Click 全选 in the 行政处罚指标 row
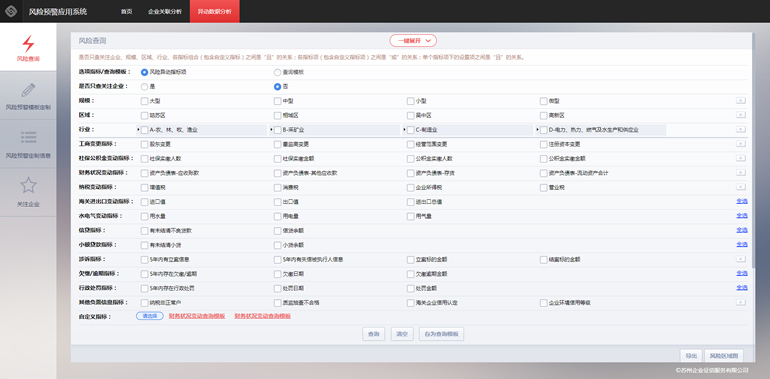770x379 pixels. pyautogui.click(x=742, y=287)
